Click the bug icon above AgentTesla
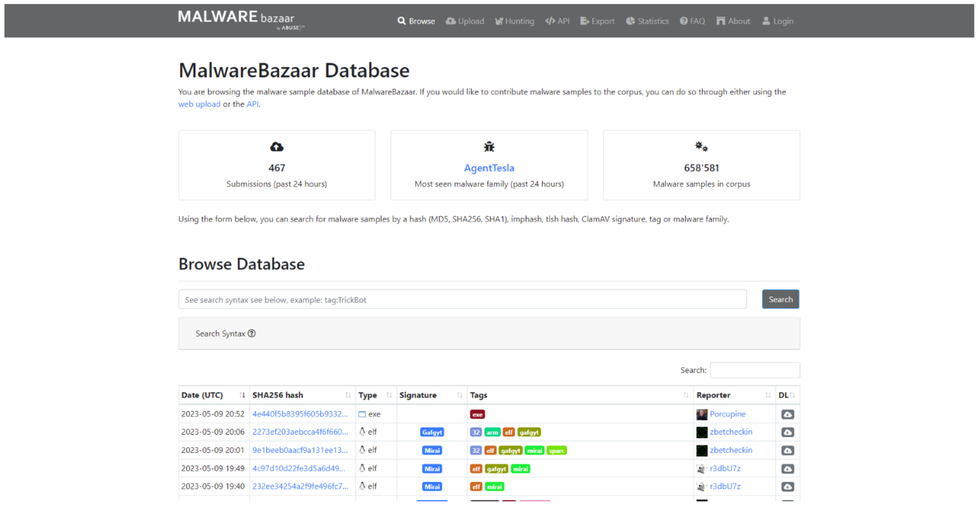 (x=489, y=146)
